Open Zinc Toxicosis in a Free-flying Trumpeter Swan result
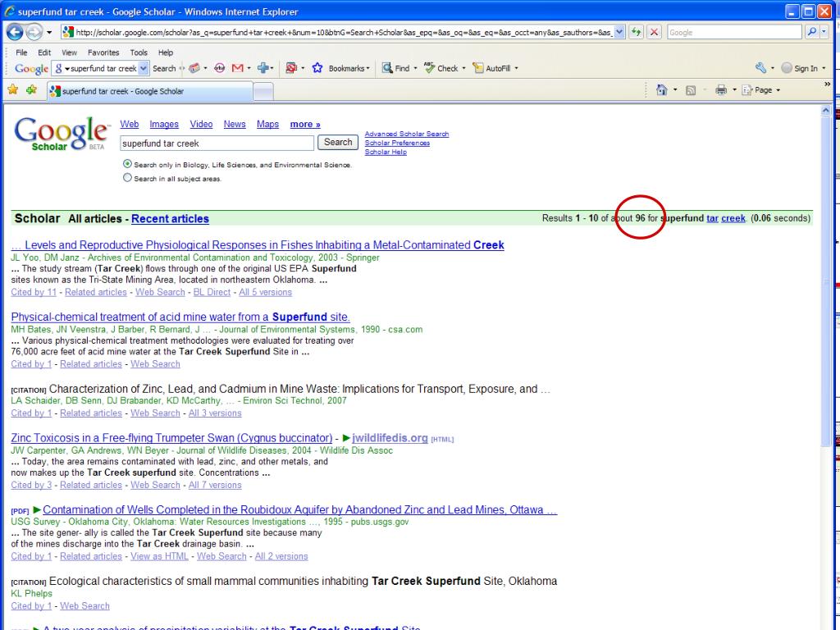This screenshot has height=630, width=840. [171, 438]
